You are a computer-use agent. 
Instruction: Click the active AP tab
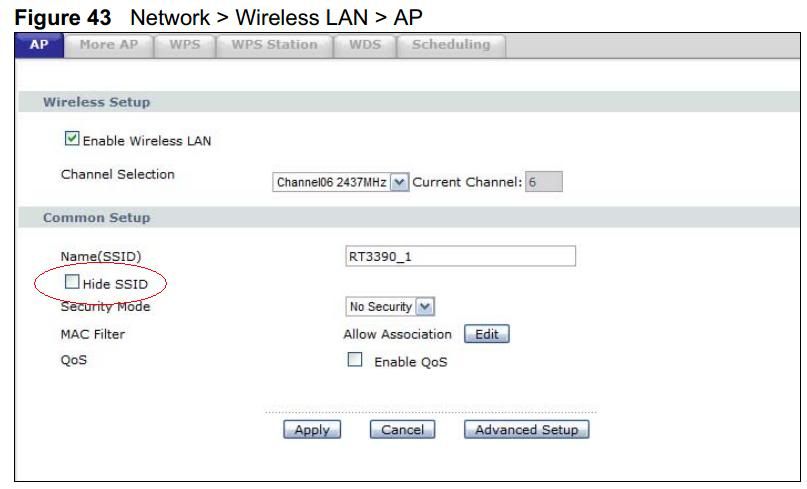click(x=39, y=45)
